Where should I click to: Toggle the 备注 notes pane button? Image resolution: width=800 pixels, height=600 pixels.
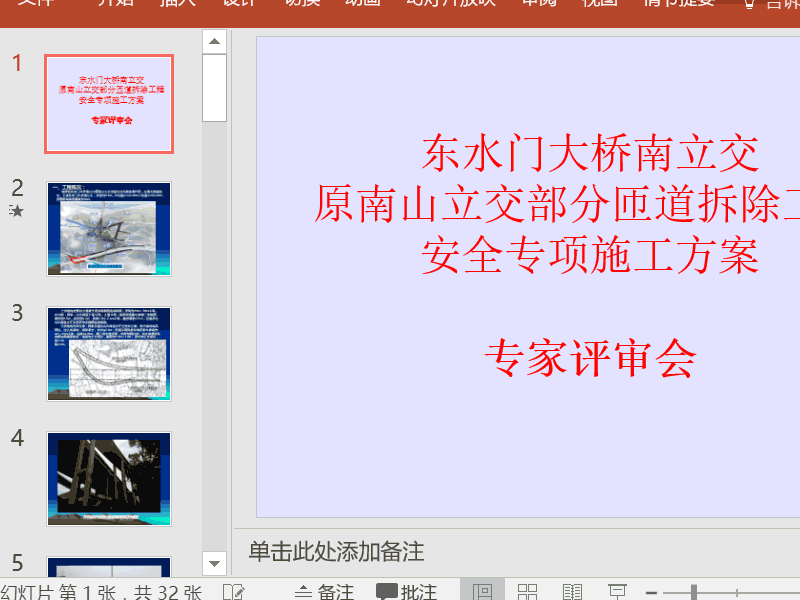[324, 592]
